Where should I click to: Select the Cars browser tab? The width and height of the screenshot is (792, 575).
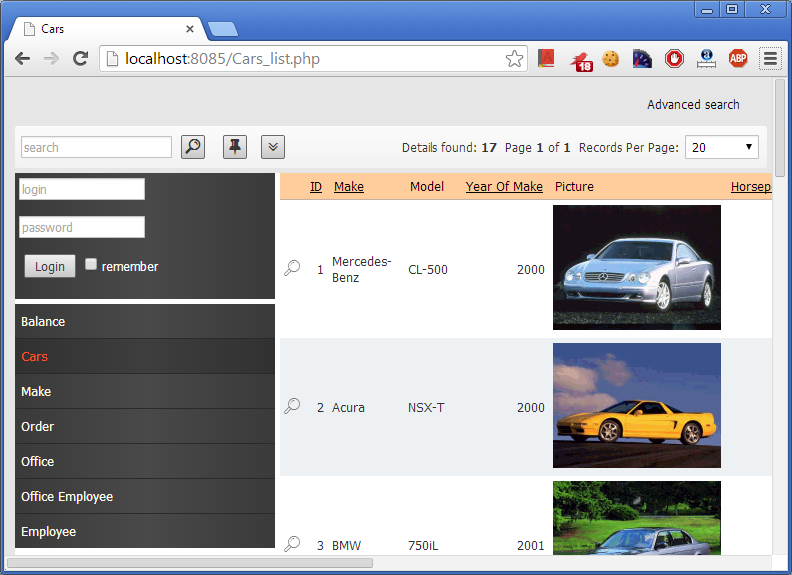107,29
